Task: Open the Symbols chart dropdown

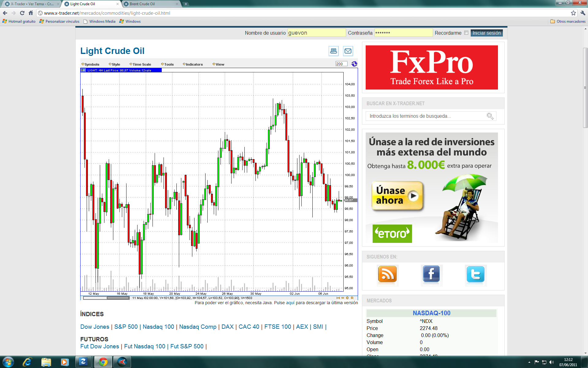Action: (x=91, y=64)
